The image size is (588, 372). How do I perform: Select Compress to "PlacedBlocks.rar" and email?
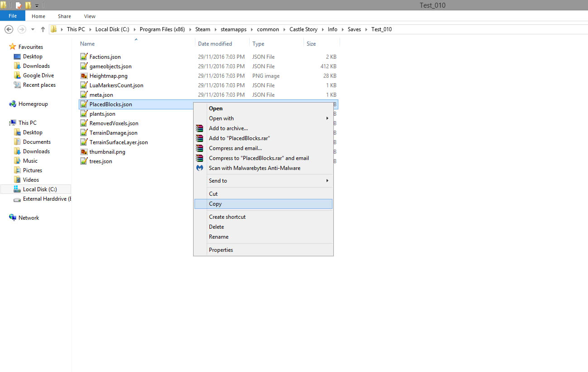263,158
